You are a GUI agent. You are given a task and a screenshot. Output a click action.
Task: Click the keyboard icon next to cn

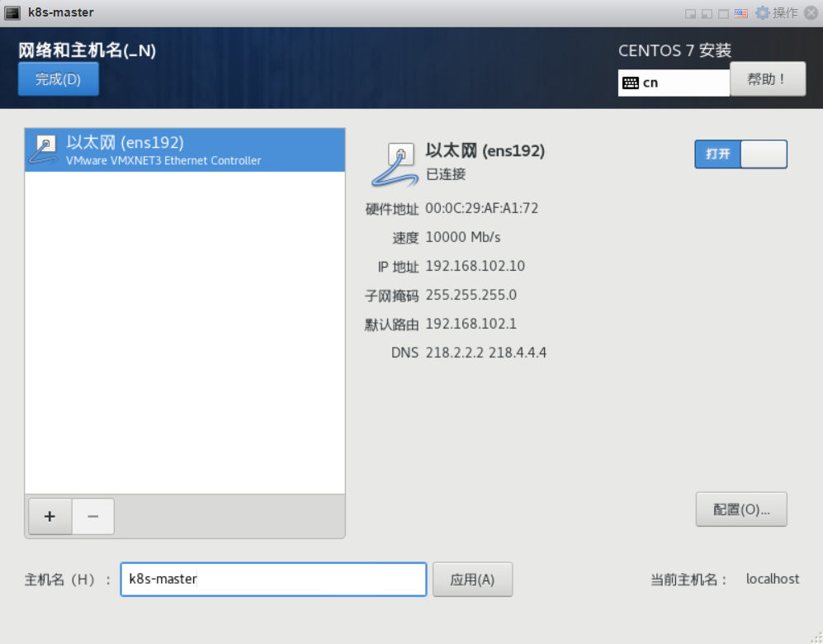631,83
